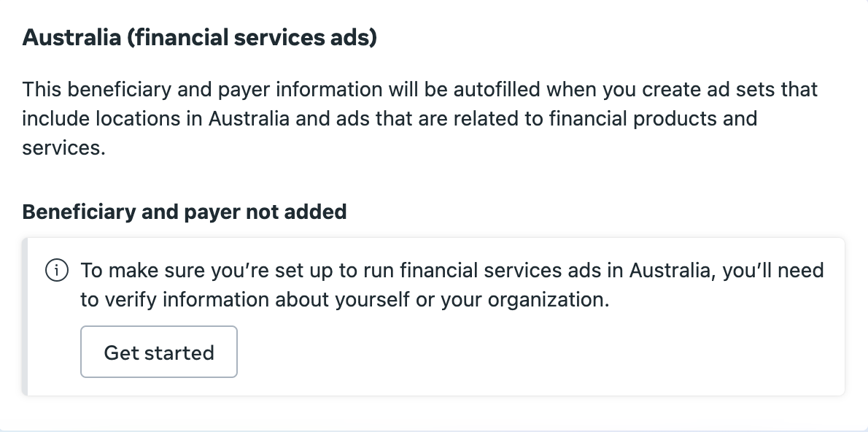Click the word "Australia" in the top heading
The image size is (868, 432).
point(71,38)
